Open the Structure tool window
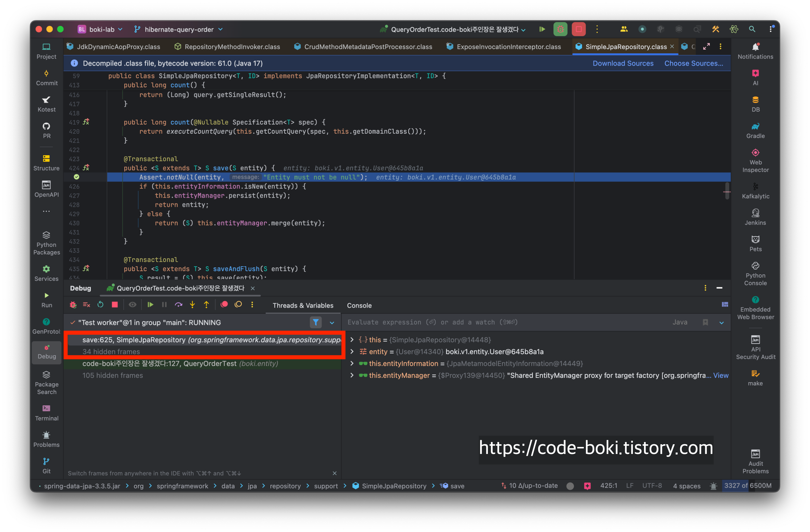 tap(47, 163)
